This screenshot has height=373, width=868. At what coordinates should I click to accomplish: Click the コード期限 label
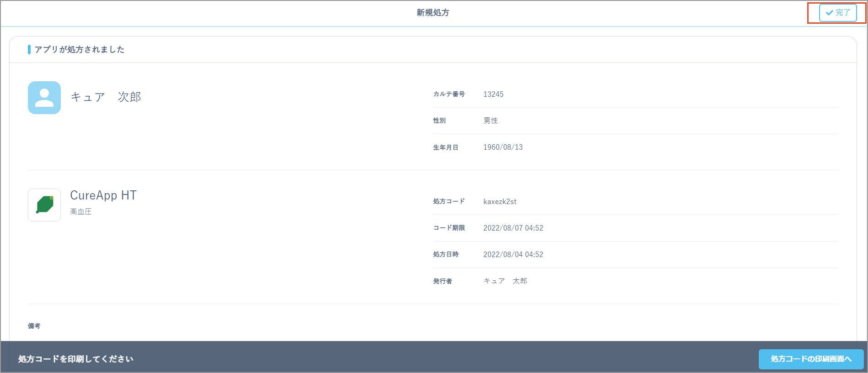(x=449, y=228)
